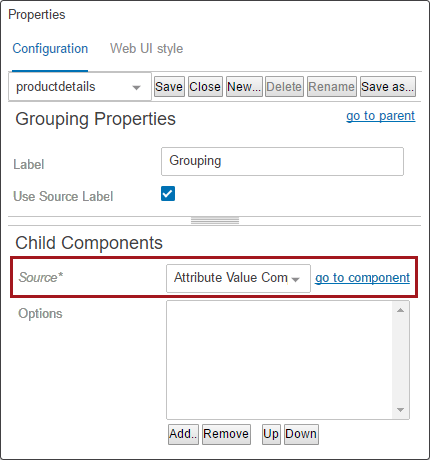Click the Delete button
Image resolution: width=430 pixels, height=460 pixels.
pyautogui.click(x=284, y=87)
